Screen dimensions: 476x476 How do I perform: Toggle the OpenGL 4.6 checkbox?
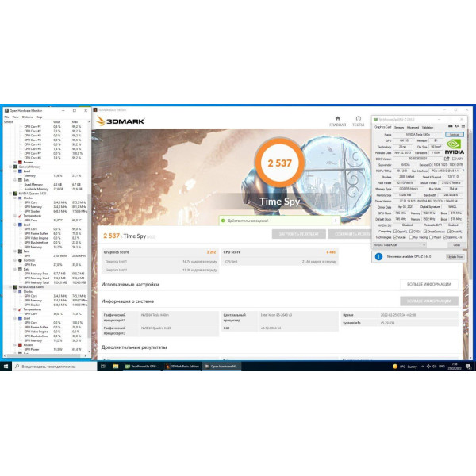click(445, 237)
